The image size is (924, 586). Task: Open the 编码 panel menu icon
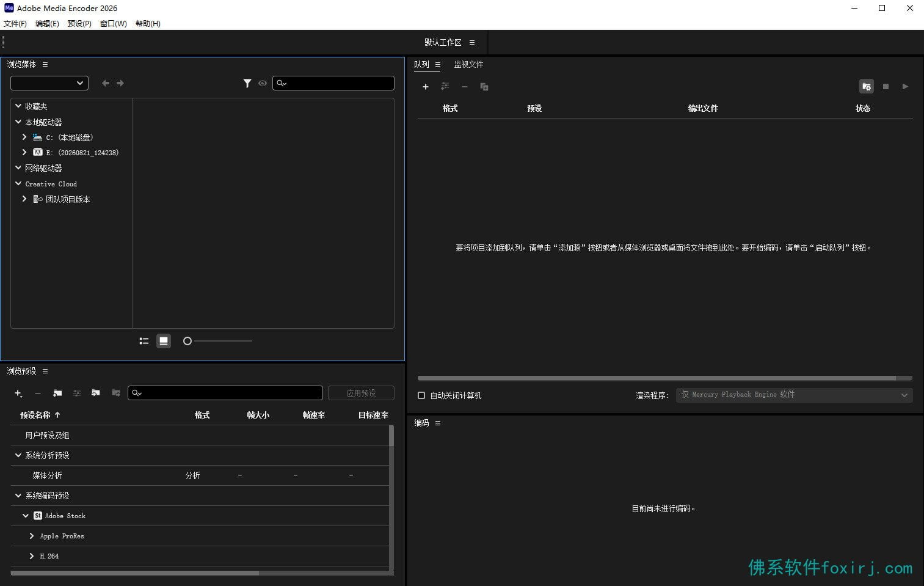click(x=438, y=423)
